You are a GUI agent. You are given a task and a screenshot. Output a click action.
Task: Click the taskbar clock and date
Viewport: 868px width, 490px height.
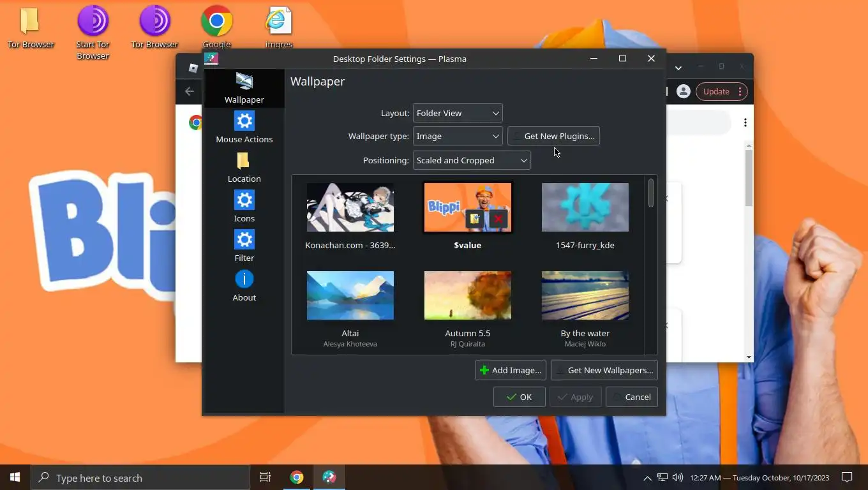click(x=759, y=478)
